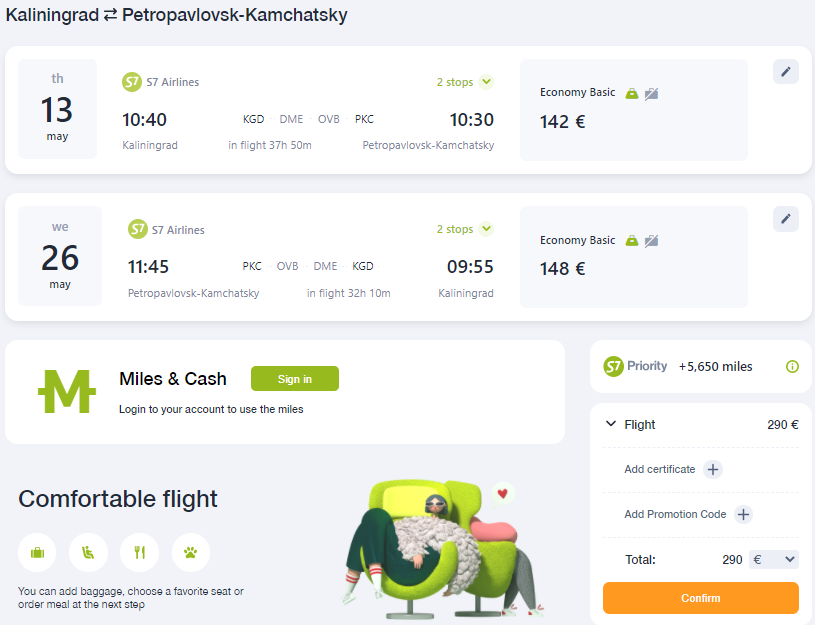Click the meal fork-and-knife icon
The width and height of the screenshot is (815, 625).
139,552
